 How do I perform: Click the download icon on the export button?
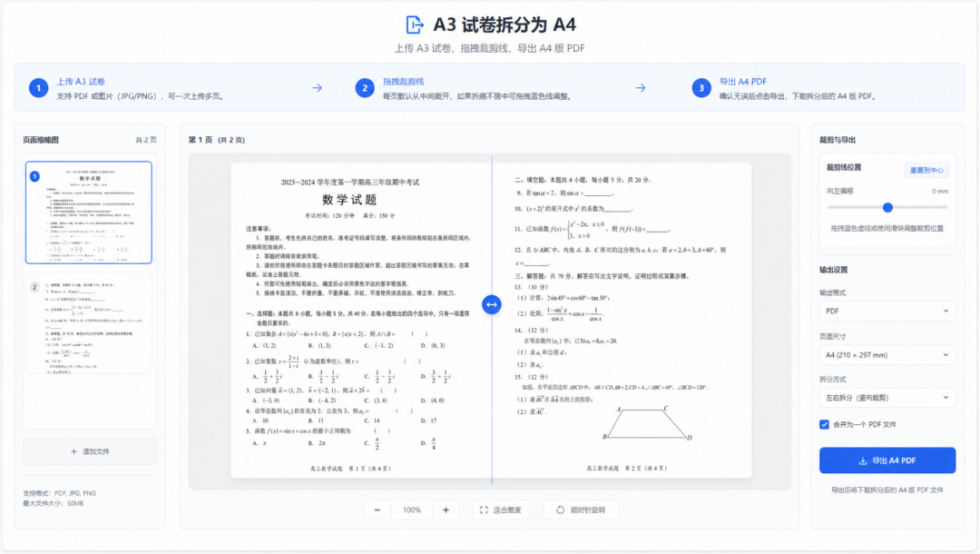863,460
